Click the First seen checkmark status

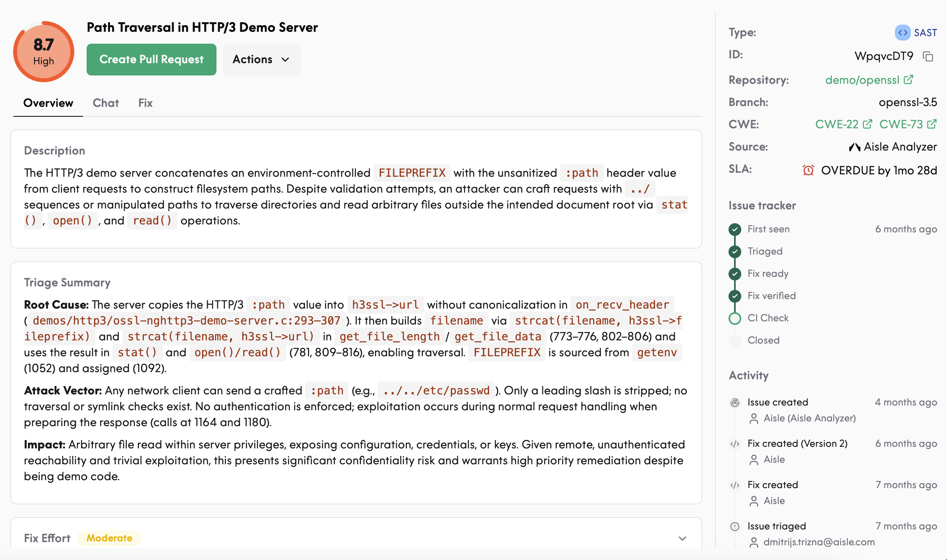tap(735, 229)
